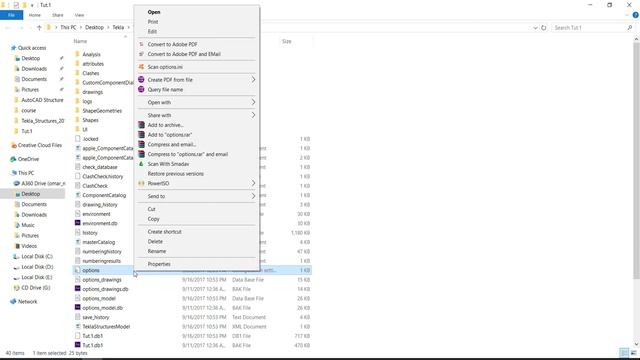The width and height of the screenshot is (640, 360).
Task: Click Query file name icon
Action: click(x=141, y=89)
